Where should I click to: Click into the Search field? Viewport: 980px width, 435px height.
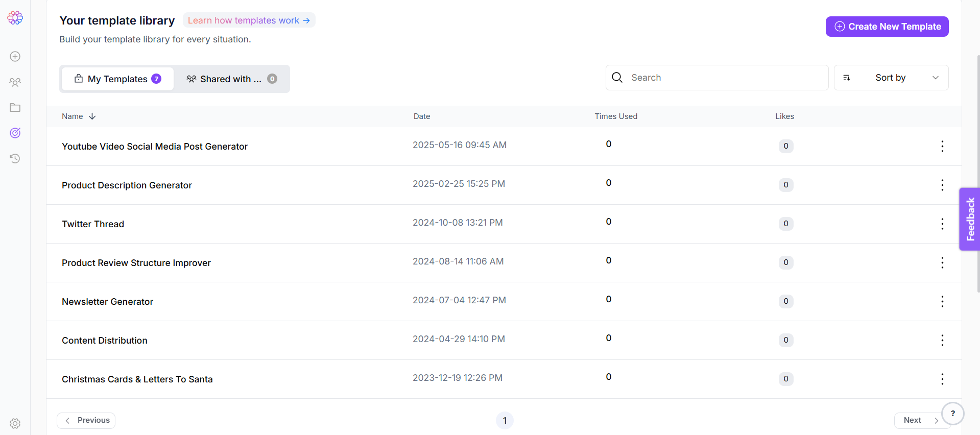pos(717,78)
